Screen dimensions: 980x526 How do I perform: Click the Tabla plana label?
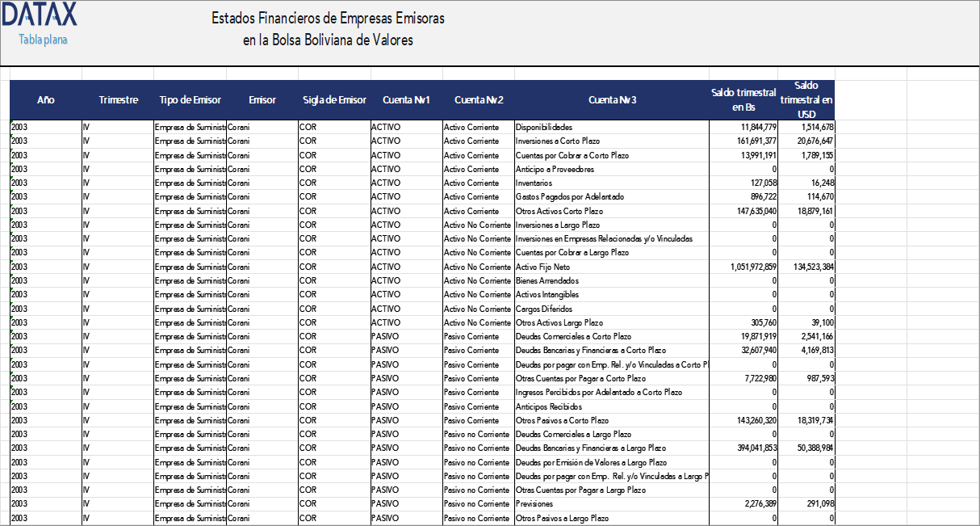point(41,38)
